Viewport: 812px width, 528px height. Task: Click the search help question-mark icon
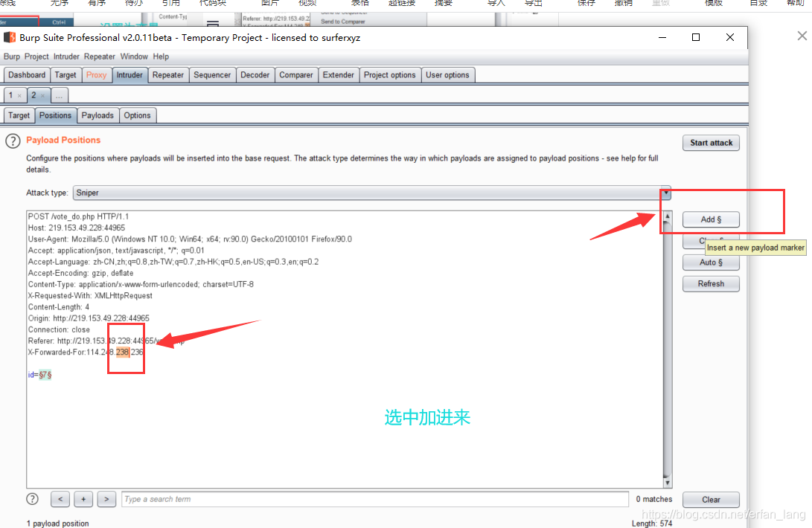[x=32, y=499]
